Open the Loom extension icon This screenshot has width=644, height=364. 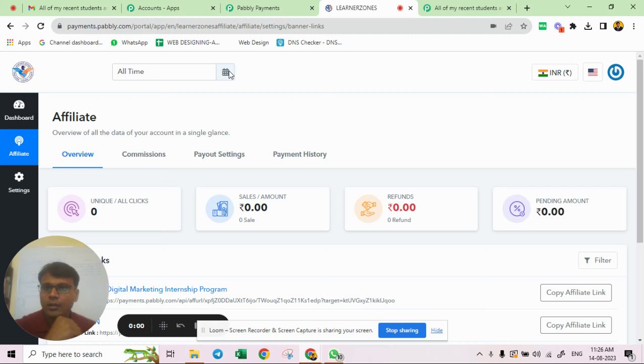click(558, 27)
